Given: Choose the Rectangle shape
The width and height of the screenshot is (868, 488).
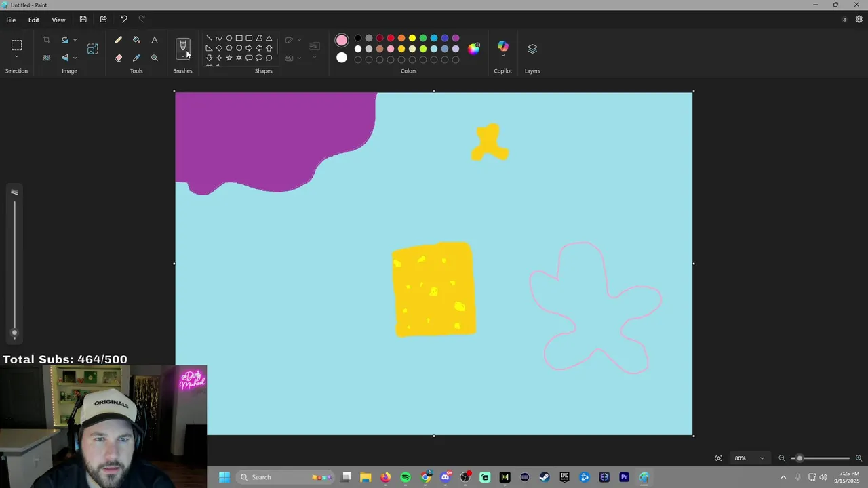Looking at the screenshot, I should [239, 38].
